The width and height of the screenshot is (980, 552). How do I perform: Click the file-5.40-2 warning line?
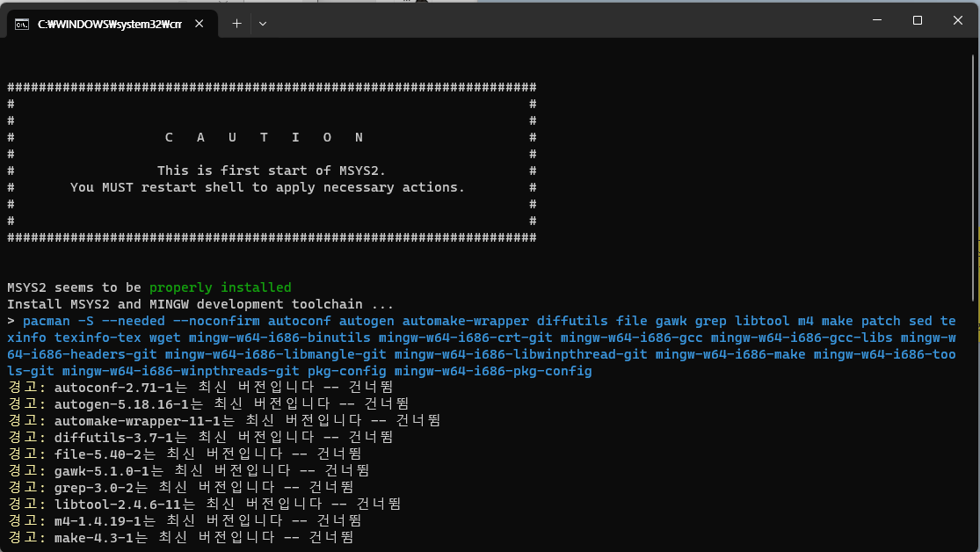pyautogui.click(x=185, y=454)
